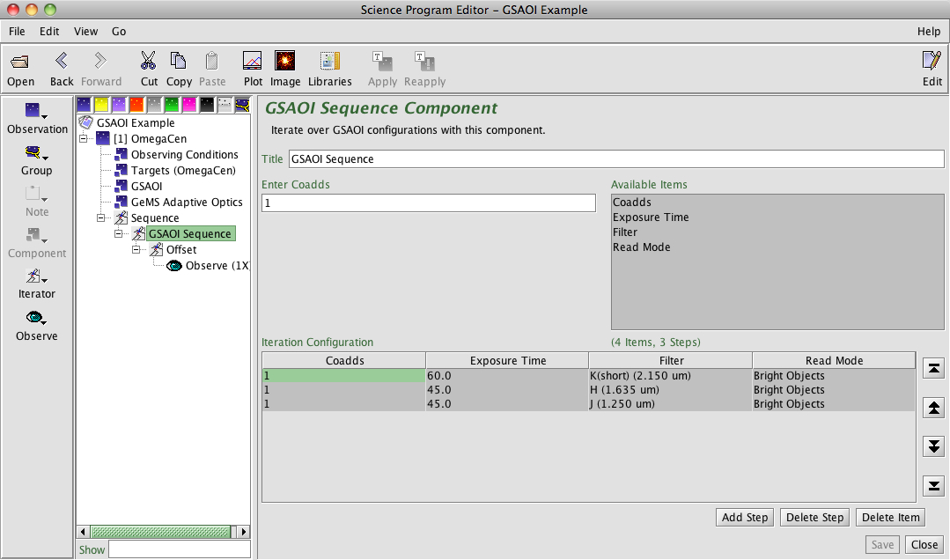Go Back using the toolbar arrow

[62, 61]
